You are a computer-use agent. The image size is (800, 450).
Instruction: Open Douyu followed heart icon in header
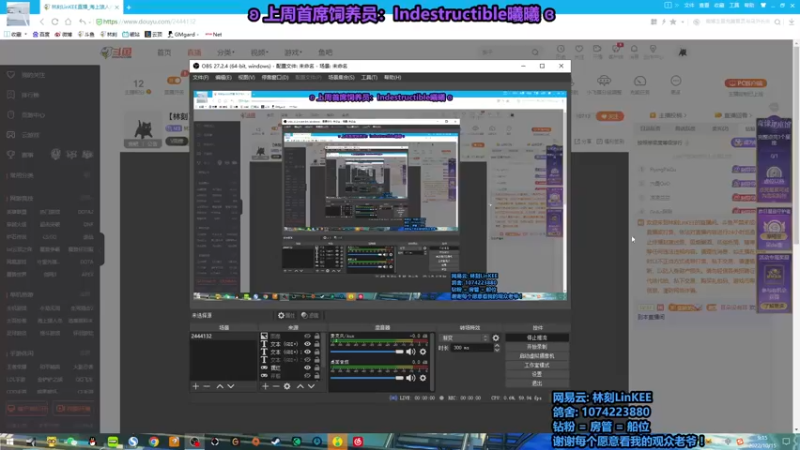(x=579, y=49)
